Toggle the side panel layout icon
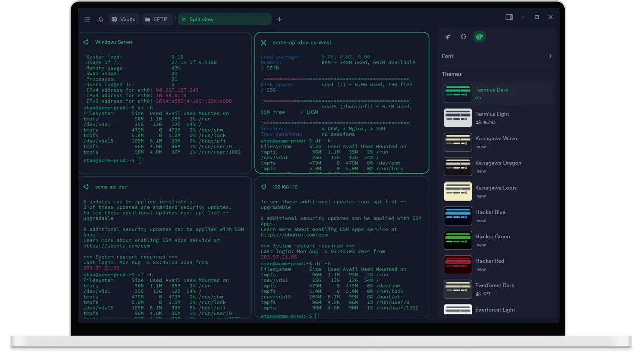The width and height of the screenshot is (642, 364). 509,17
